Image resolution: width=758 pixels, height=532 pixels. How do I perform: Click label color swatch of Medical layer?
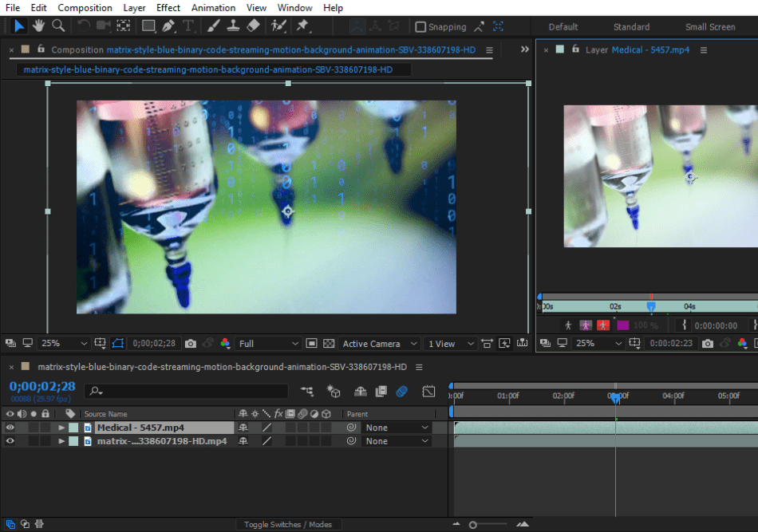(x=73, y=428)
